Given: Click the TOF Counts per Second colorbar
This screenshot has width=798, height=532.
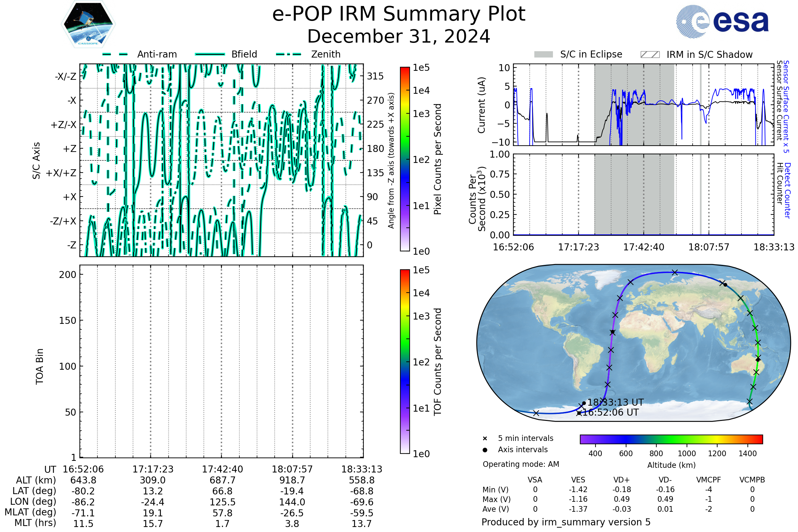Looking at the screenshot, I should tap(405, 361).
